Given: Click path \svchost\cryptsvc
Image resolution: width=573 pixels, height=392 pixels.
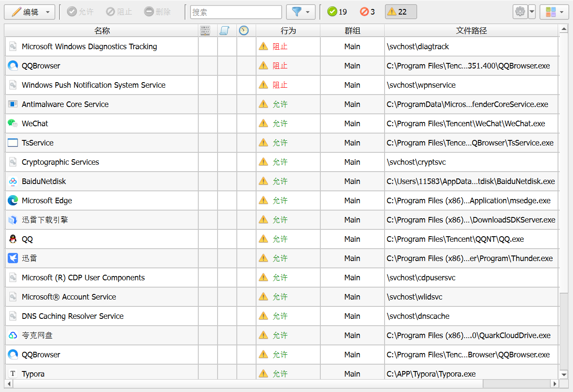Looking at the screenshot, I should pos(416,162).
